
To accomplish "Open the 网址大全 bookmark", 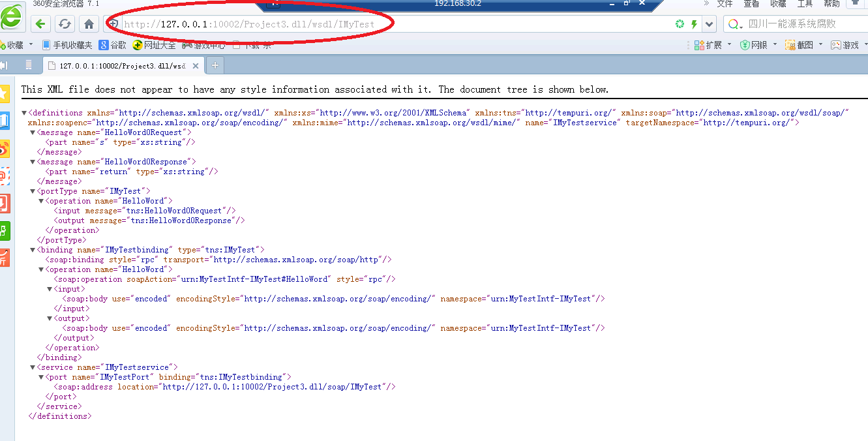I will pos(154,45).
